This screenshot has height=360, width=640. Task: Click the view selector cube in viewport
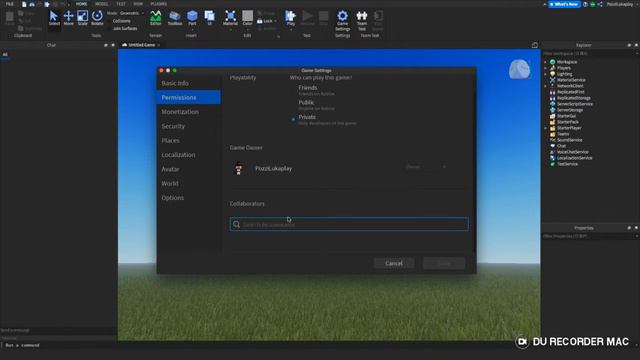(519, 69)
